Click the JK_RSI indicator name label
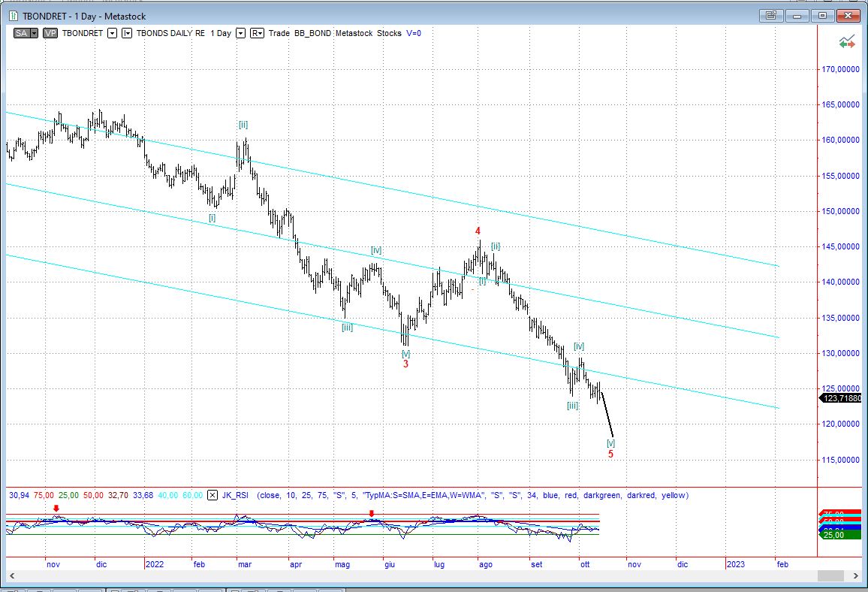The width and height of the screenshot is (868, 592). click(x=235, y=495)
